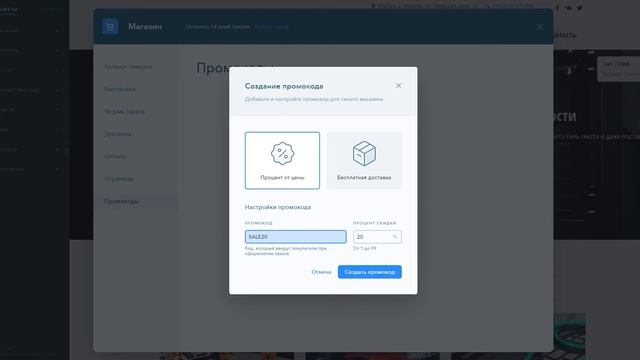
Task: Click the shop cart icon in header
Action: (110, 27)
